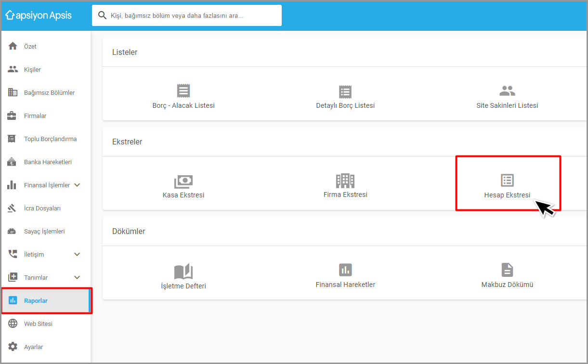Open the Firmalar section
This screenshot has width=588, height=364.
click(x=35, y=116)
